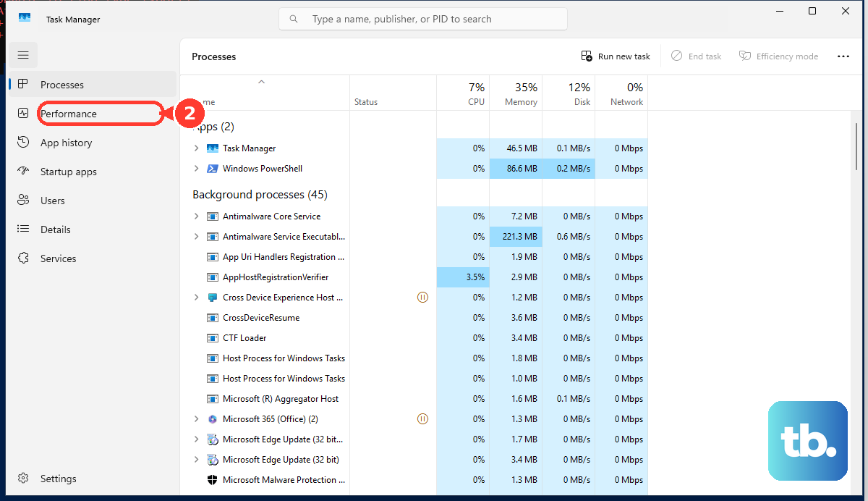This screenshot has width=868, height=501.
Task: Open the Details page
Action: point(93,230)
